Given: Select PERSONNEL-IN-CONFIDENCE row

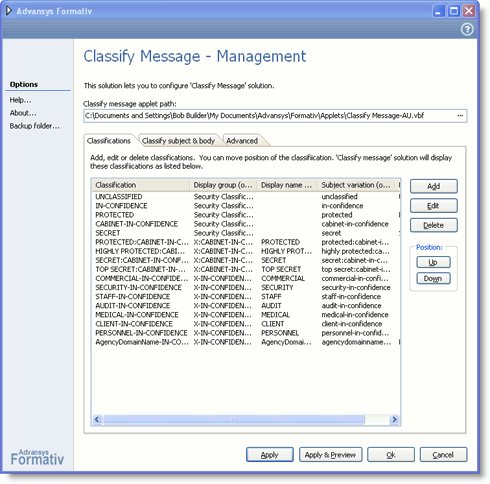Looking at the screenshot, I should coord(246,333).
